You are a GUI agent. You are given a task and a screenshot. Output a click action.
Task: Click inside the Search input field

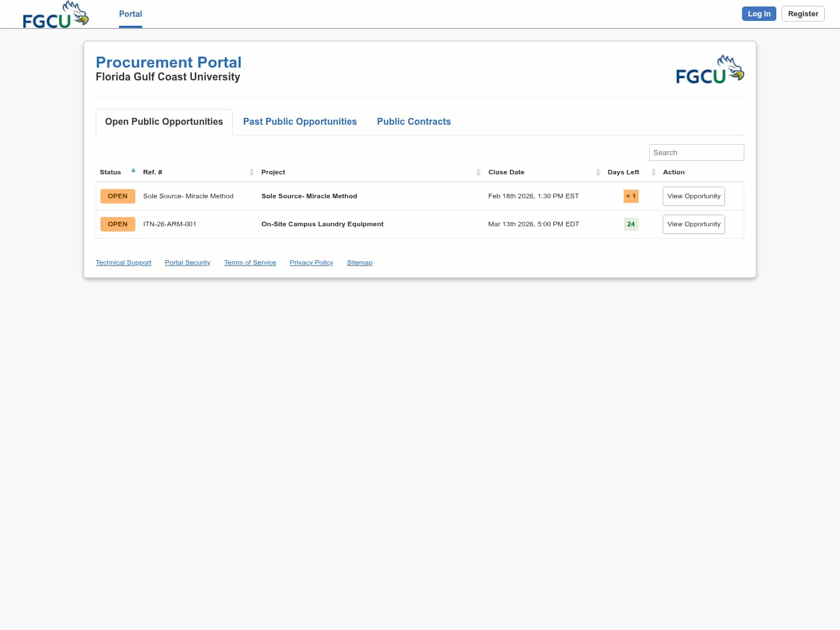click(x=696, y=152)
